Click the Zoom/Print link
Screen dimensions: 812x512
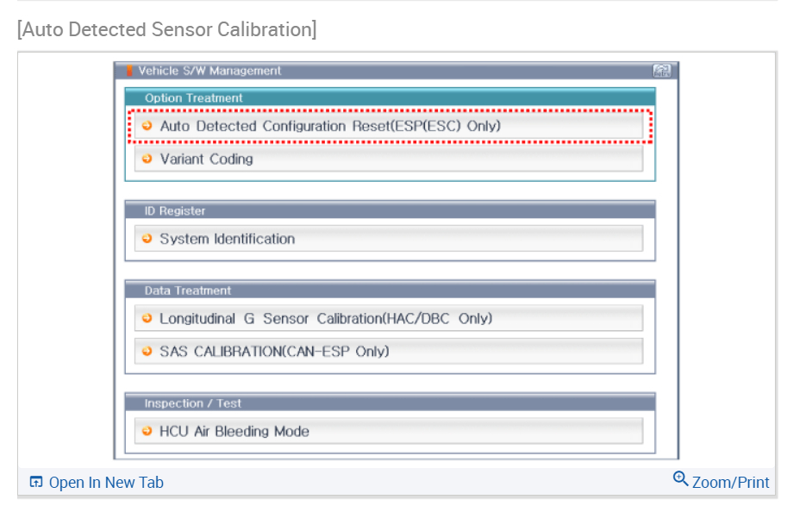[731, 483]
